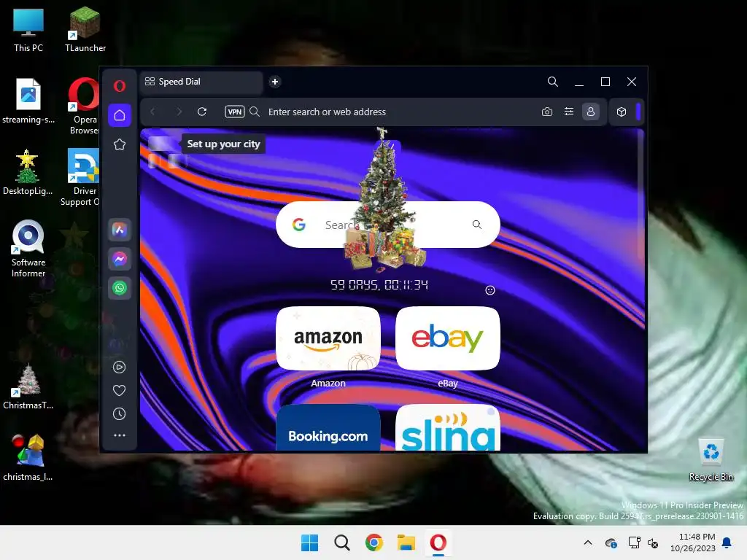Click Opera icon on the taskbar

438,542
